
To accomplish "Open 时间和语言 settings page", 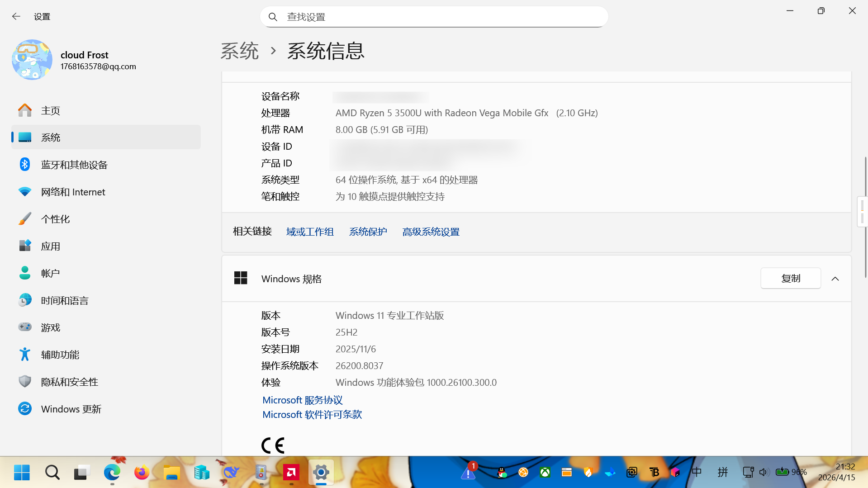I will pos(106,300).
